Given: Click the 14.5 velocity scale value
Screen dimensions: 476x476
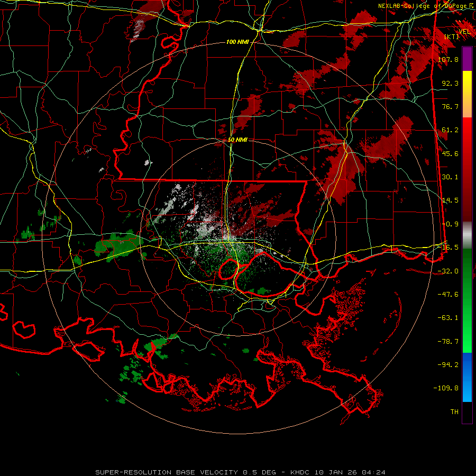Looking at the screenshot, I should tap(450, 200).
